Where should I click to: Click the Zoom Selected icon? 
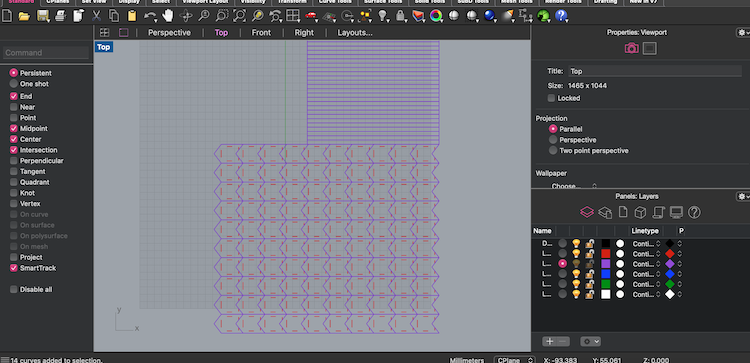click(x=257, y=16)
